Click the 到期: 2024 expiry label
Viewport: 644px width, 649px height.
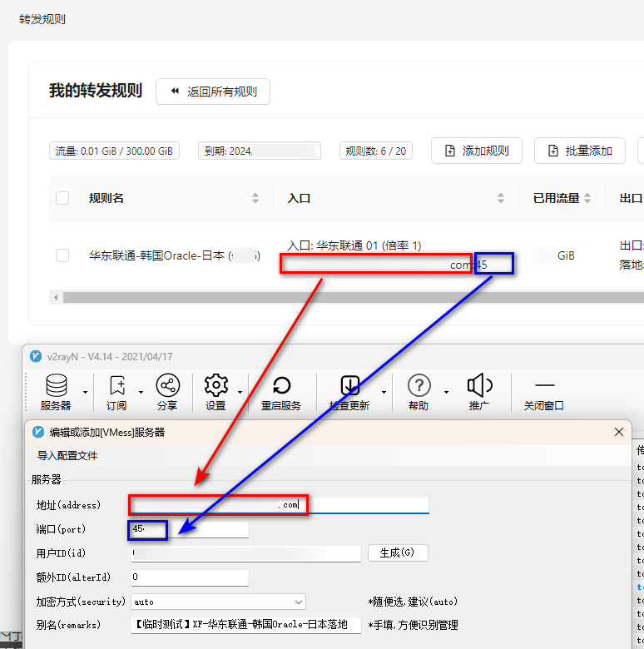tap(260, 151)
